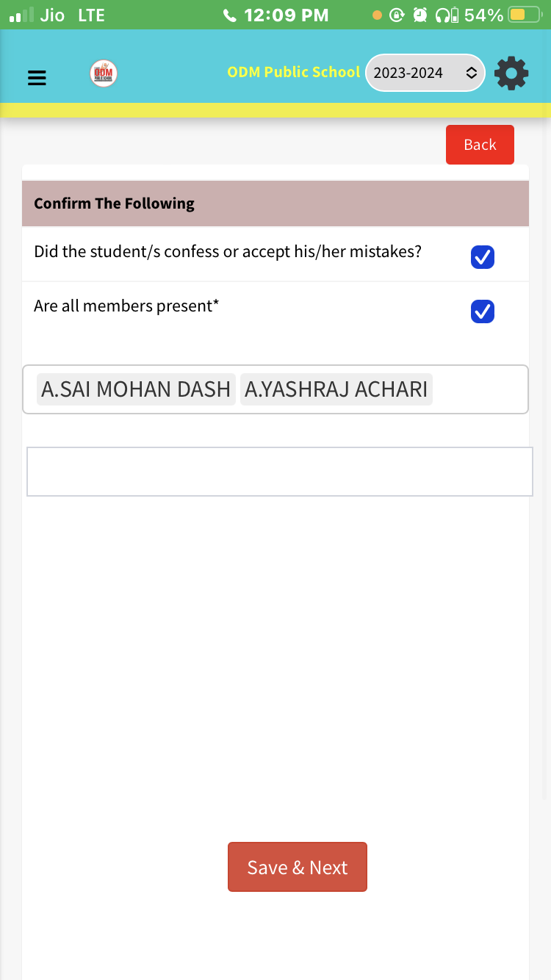Tap the cellular signal strength indicator
The image size is (551, 980).
22,15
